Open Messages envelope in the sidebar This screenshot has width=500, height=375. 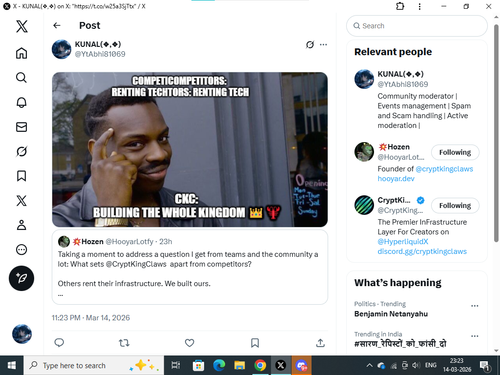coord(21,127)
